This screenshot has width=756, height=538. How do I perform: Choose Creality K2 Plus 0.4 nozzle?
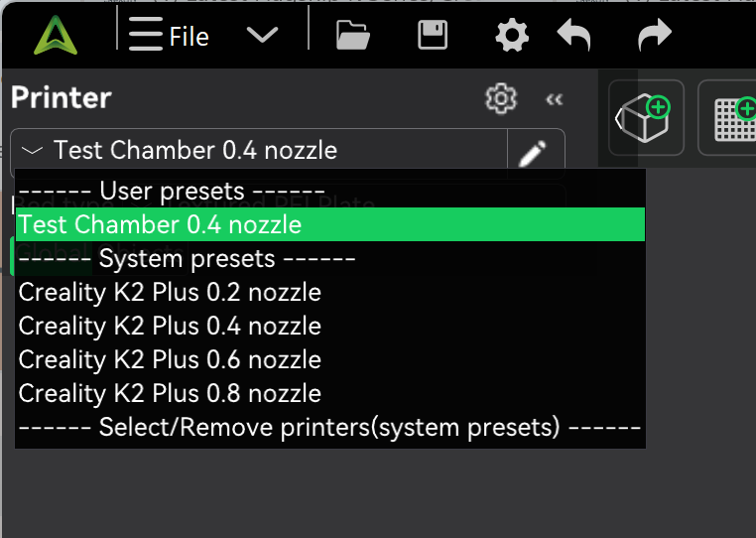(330, 327)
